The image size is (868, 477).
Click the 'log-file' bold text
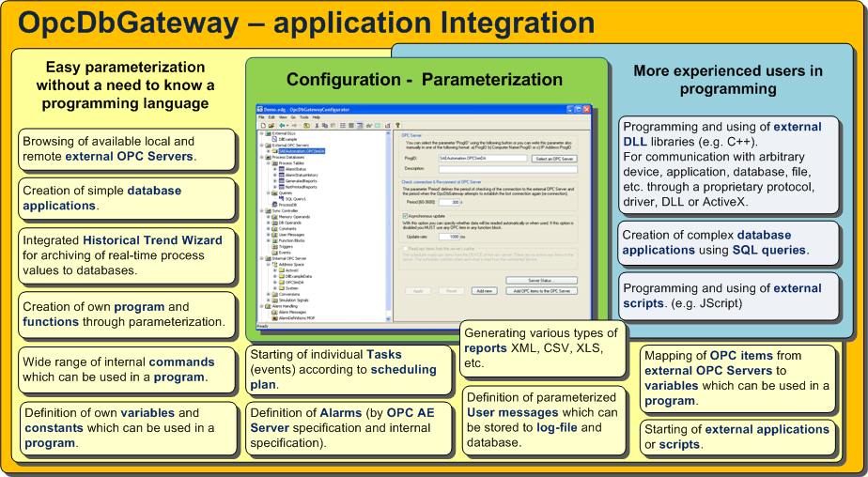click(557, 427)
